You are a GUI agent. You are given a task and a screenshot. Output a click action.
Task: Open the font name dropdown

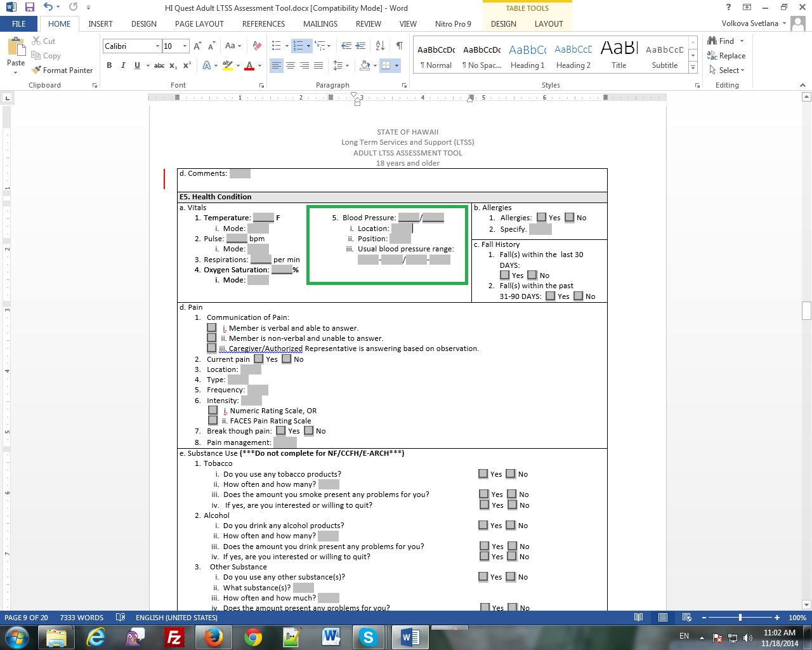point(157,46)
